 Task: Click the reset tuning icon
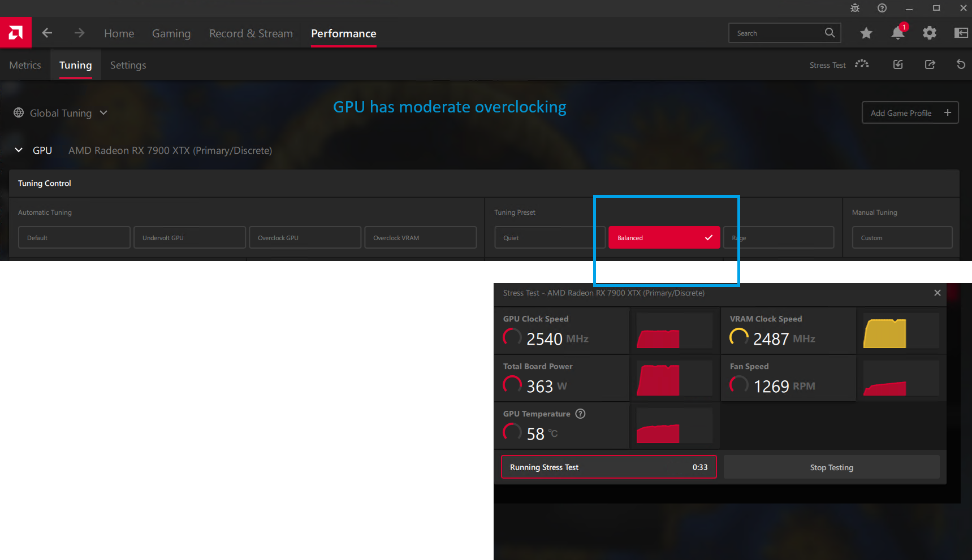coord(961,64)
